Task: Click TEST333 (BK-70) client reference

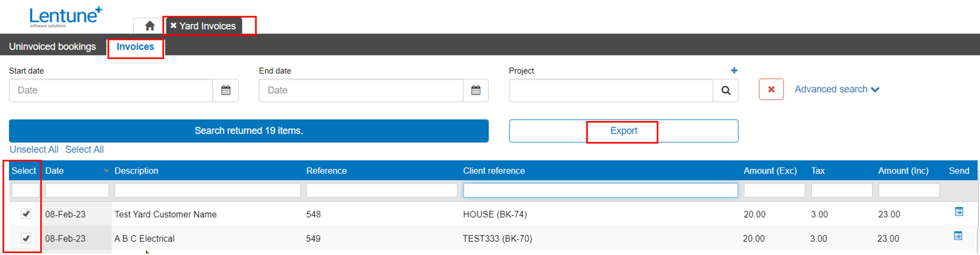Action: 497,239
